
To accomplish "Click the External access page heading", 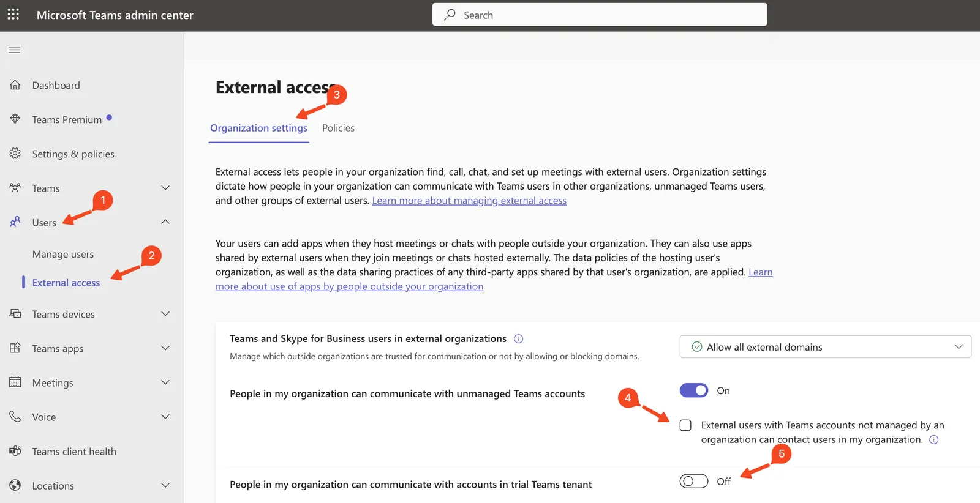I will coord(276,88).
